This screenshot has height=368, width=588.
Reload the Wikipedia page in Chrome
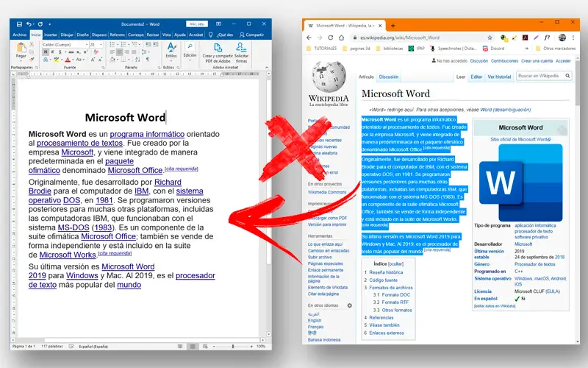(330, 38)
